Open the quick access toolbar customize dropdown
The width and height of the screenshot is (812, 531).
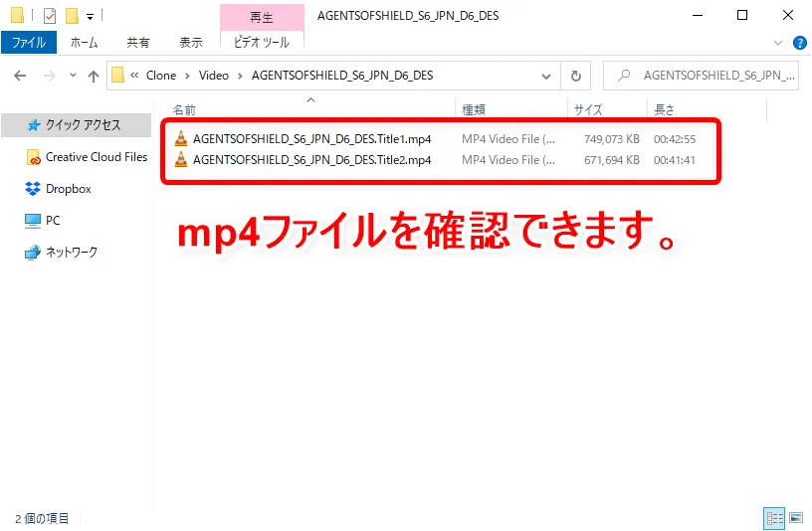pyautogui.click(x=91, y=17)
